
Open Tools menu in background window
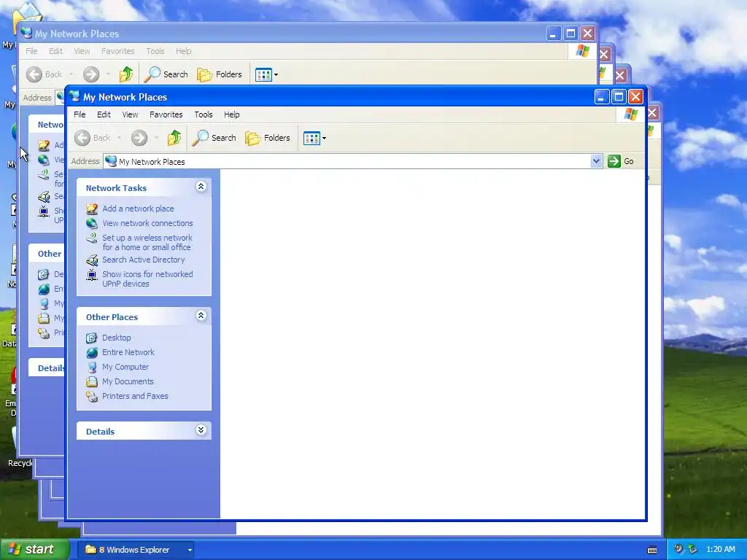(x=155, y=51)
